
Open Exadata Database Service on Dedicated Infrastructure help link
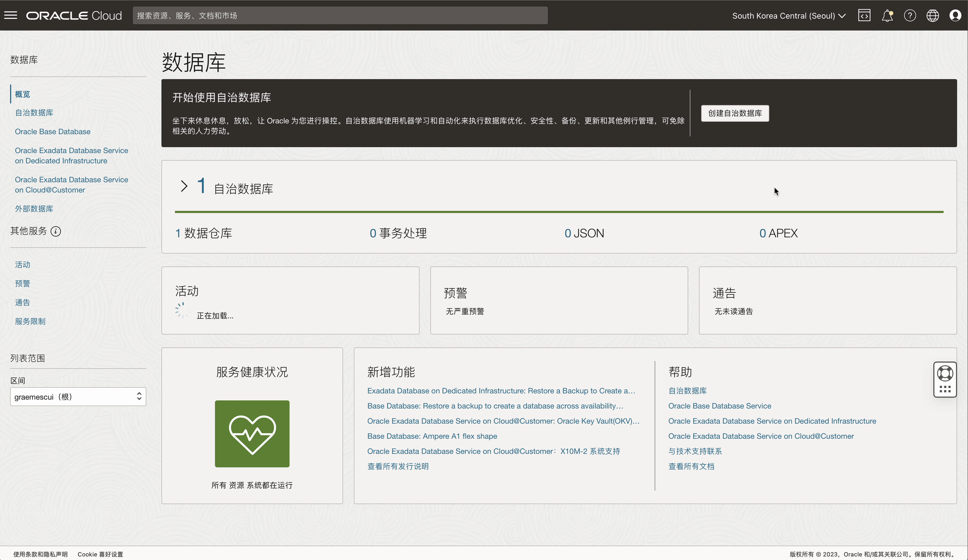pos(772,421)
